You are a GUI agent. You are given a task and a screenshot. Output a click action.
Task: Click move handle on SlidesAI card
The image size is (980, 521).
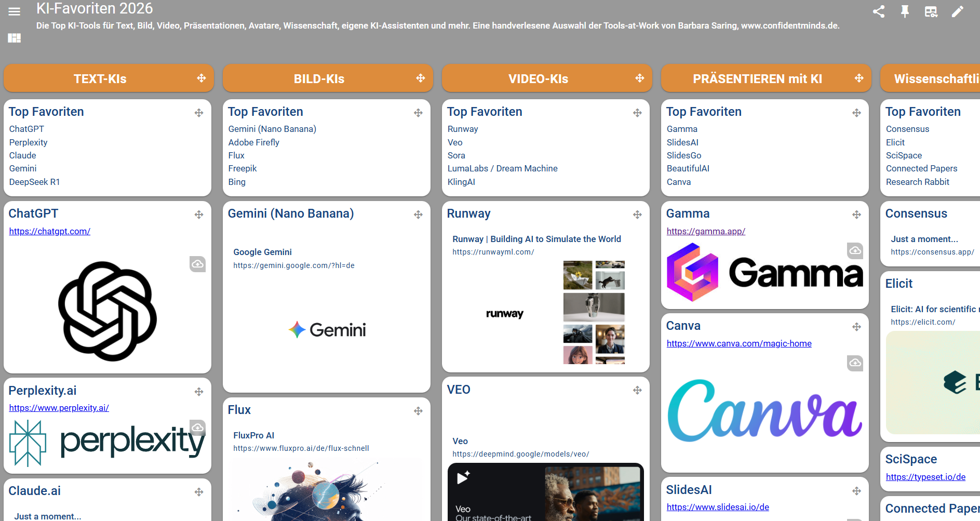[856, 491]
